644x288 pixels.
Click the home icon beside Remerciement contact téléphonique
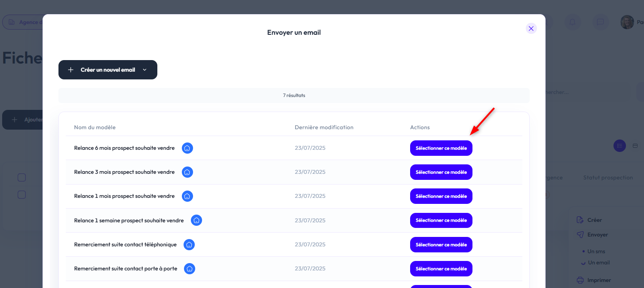189,245
